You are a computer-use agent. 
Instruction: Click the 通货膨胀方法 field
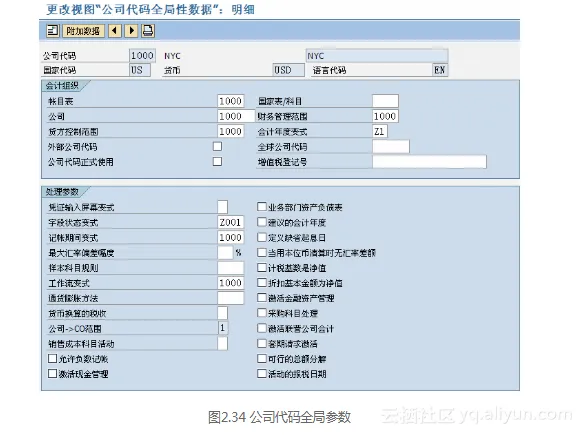coord(231,298)
